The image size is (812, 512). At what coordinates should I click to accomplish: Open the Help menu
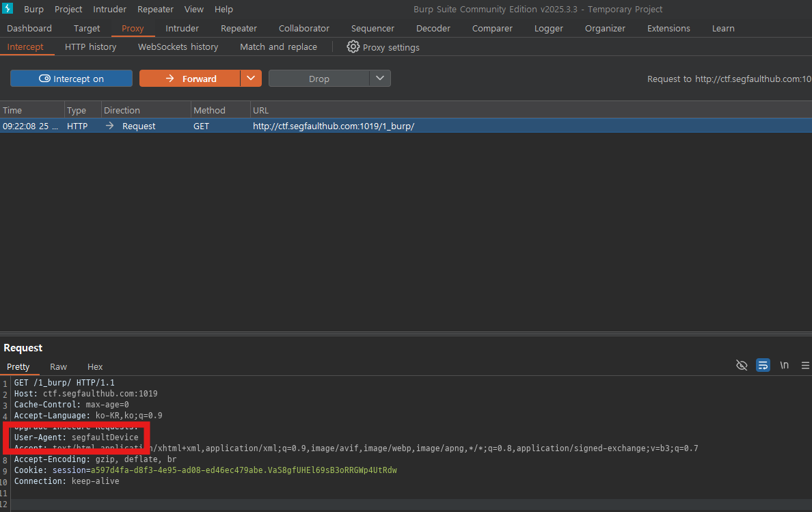[x=224, y=10]
